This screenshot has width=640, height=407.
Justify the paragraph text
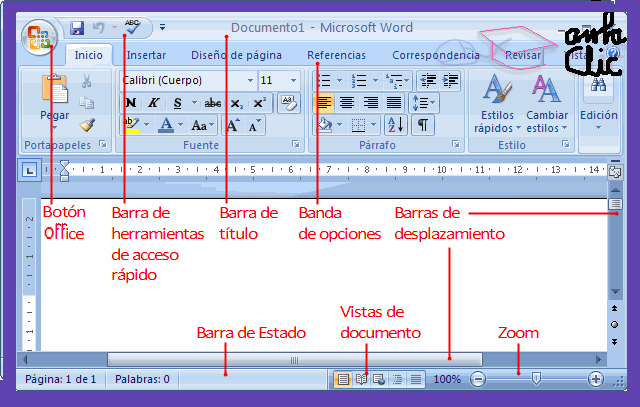click(394, 102)
